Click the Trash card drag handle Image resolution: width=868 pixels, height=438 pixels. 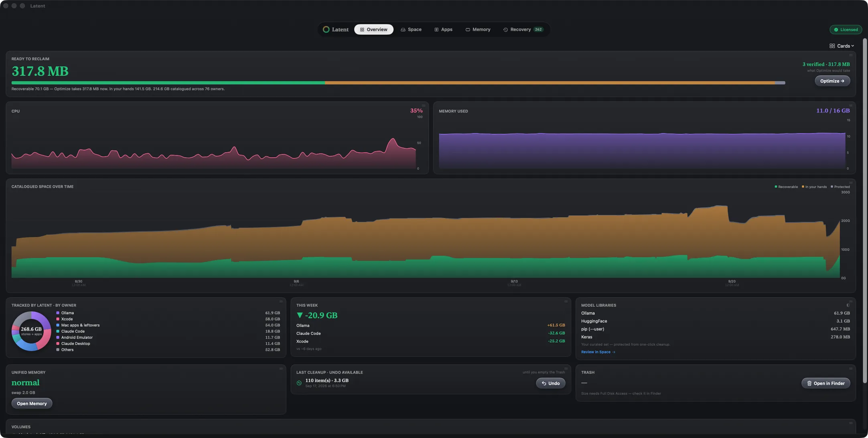[850, 369]
